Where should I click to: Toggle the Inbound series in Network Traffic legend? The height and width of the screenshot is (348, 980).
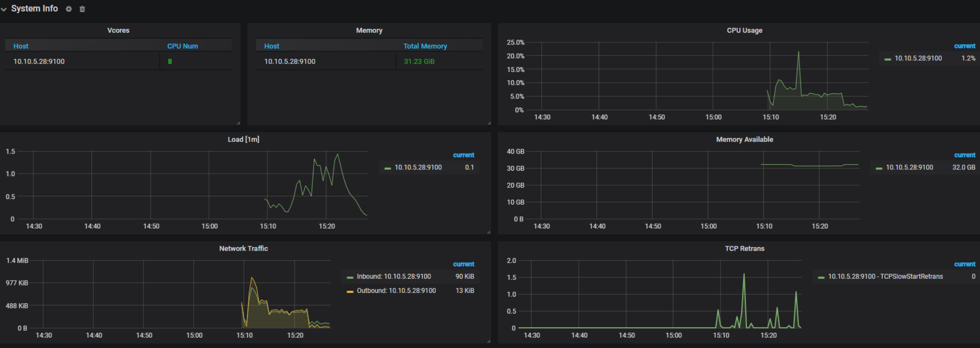tap(393, 276)
